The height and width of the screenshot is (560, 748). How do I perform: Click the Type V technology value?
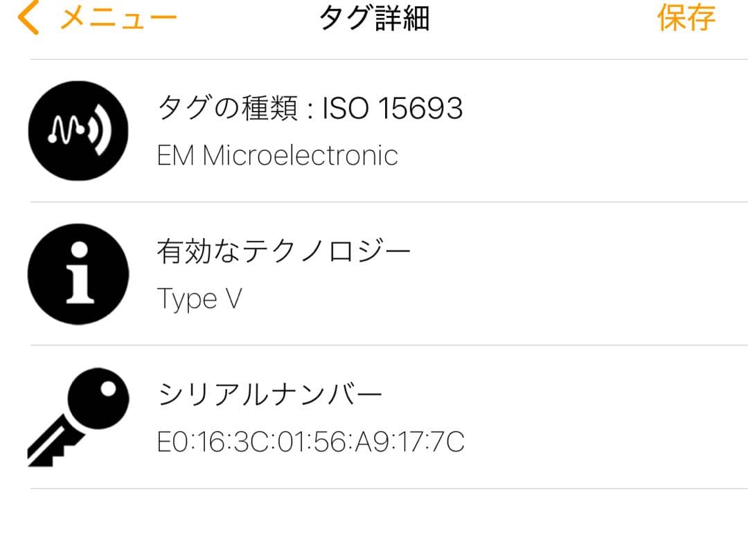tap(199, 299)
